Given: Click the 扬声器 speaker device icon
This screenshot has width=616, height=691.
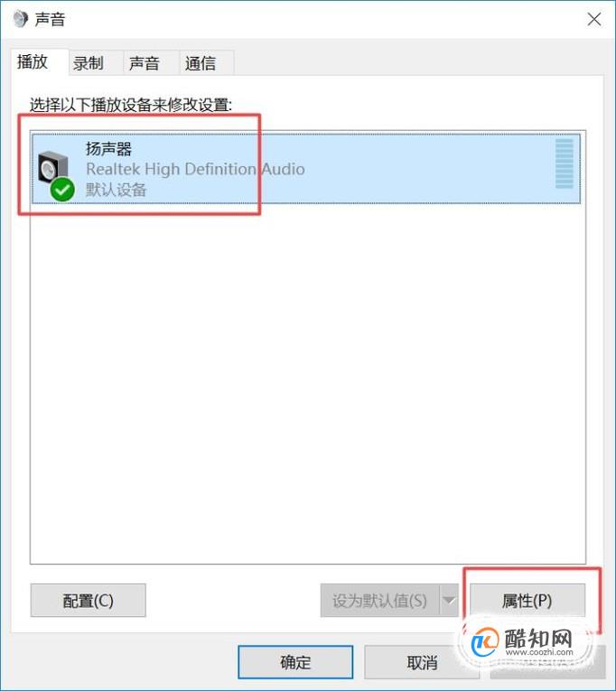Looking at the screenshot, I should tap(53, 168).
